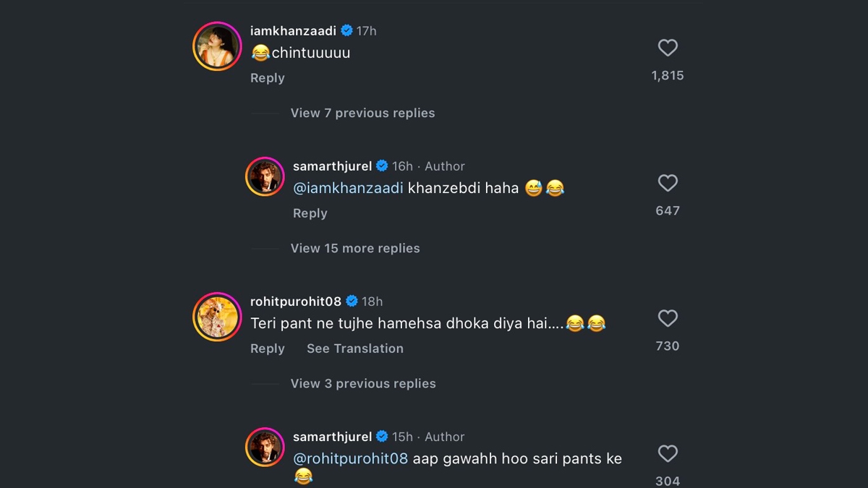Image resolution: width=868 pixels, height=488 pixels.
Task: Open the iamkhanzaadi username link
Action: click(x=293, y=31)
